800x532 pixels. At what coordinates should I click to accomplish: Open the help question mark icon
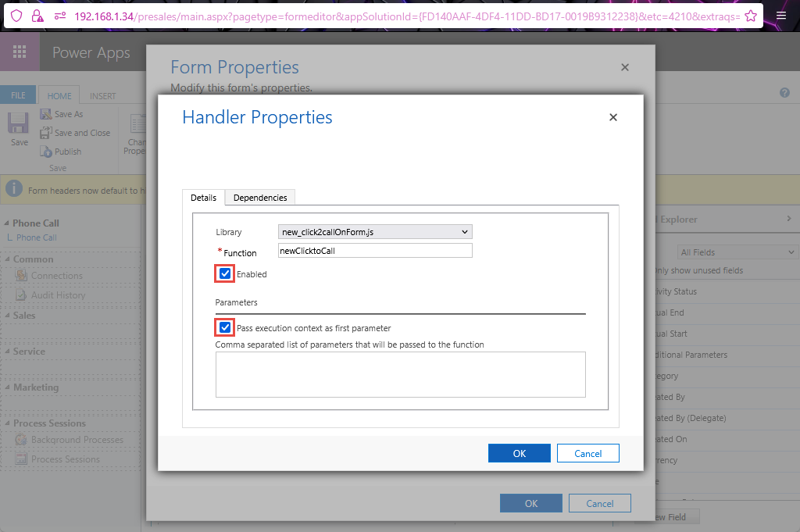pos(784,93)
